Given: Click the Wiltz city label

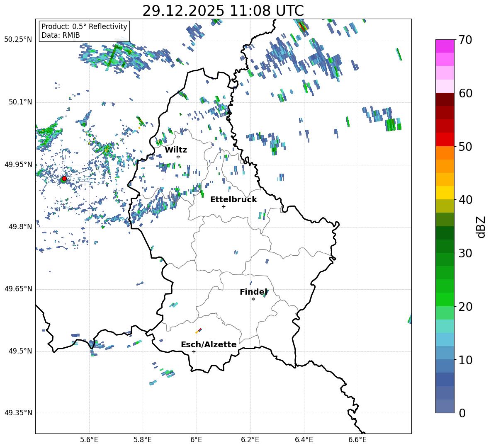Looking at the screenshot, I should pos(176,150).
